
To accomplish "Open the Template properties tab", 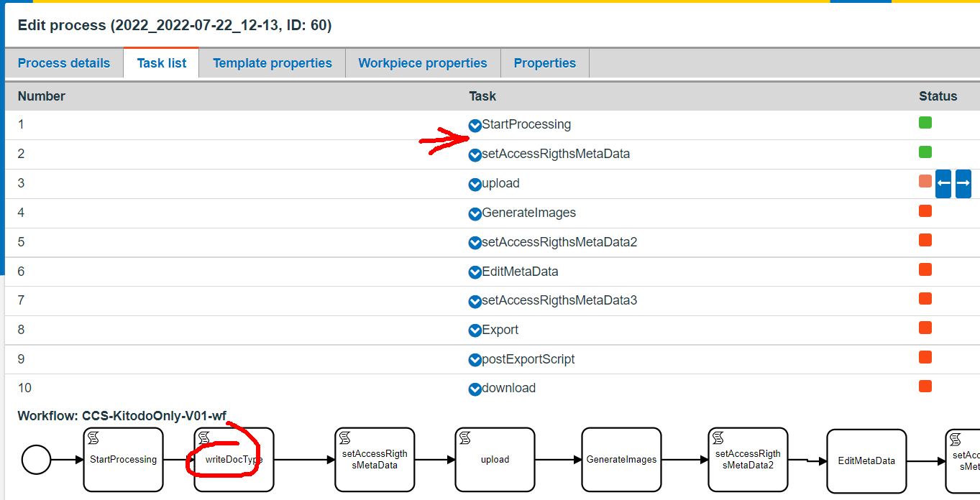I will (272, 62).
